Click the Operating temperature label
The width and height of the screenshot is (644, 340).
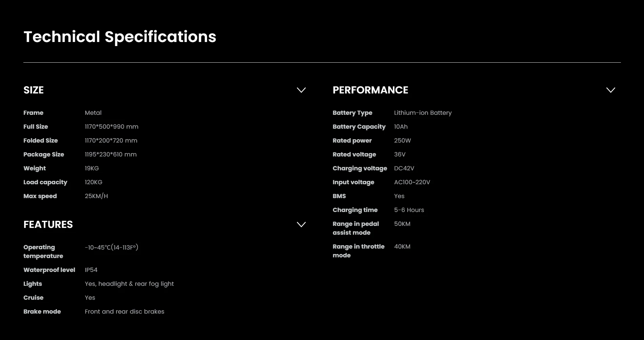[43, 252]
